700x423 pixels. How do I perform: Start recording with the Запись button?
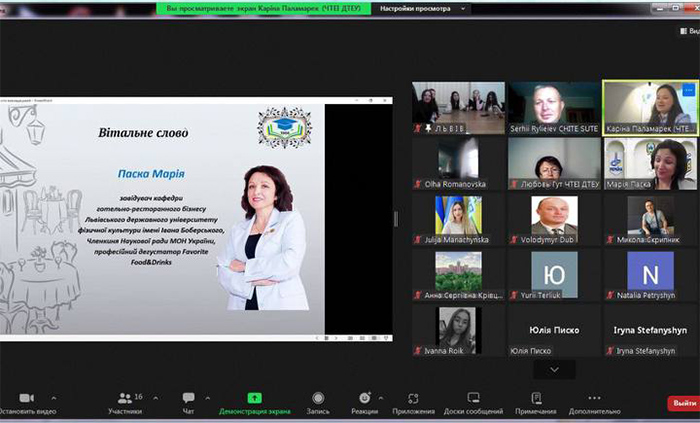click(x=318, y=402)
